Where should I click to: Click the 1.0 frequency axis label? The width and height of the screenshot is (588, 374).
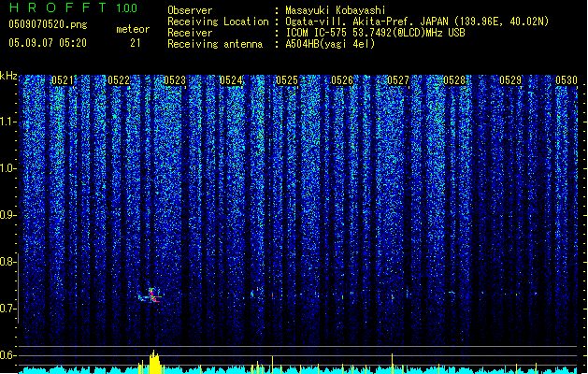pyautogui.click(x=8, y=169)
